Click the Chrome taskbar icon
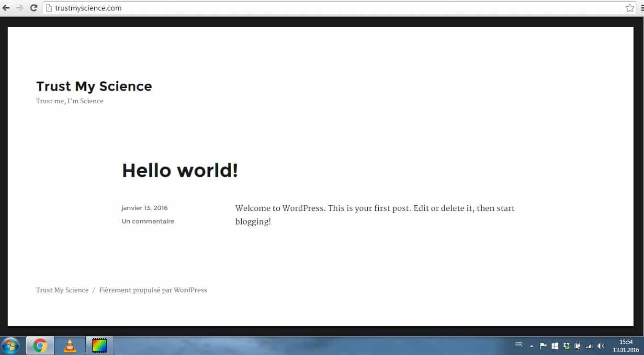Viewport: 644px width, 355px height. (40, 345)
